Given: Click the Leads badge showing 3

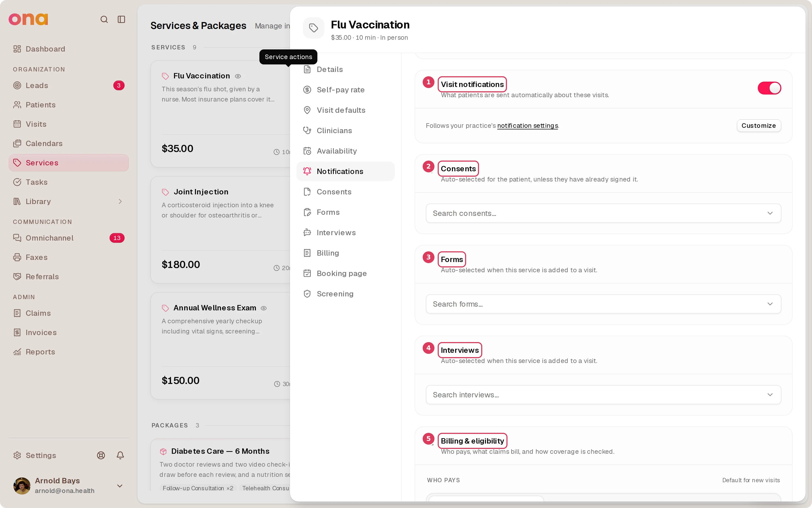Looking at the screenshot, I should [119, 85].
